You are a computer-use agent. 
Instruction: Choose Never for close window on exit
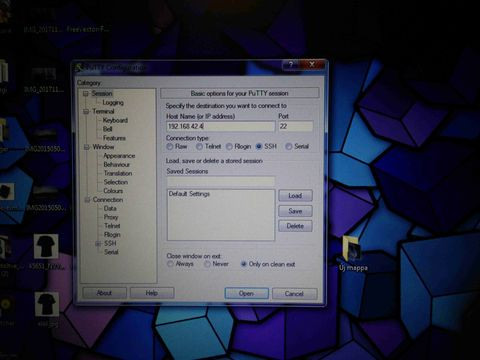(207, 264)
